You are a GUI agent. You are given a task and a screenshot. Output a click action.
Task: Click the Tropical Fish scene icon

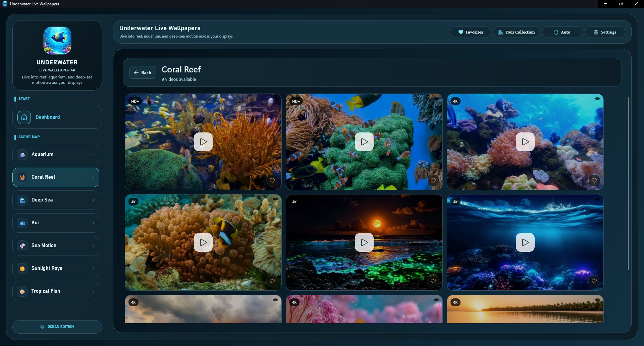[22, 291]
